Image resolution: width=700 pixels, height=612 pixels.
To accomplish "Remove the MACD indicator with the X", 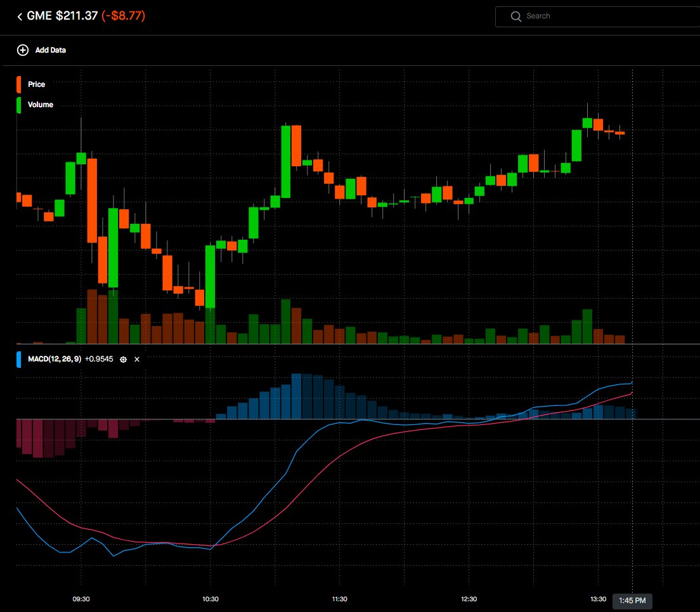I will (137, 360).
